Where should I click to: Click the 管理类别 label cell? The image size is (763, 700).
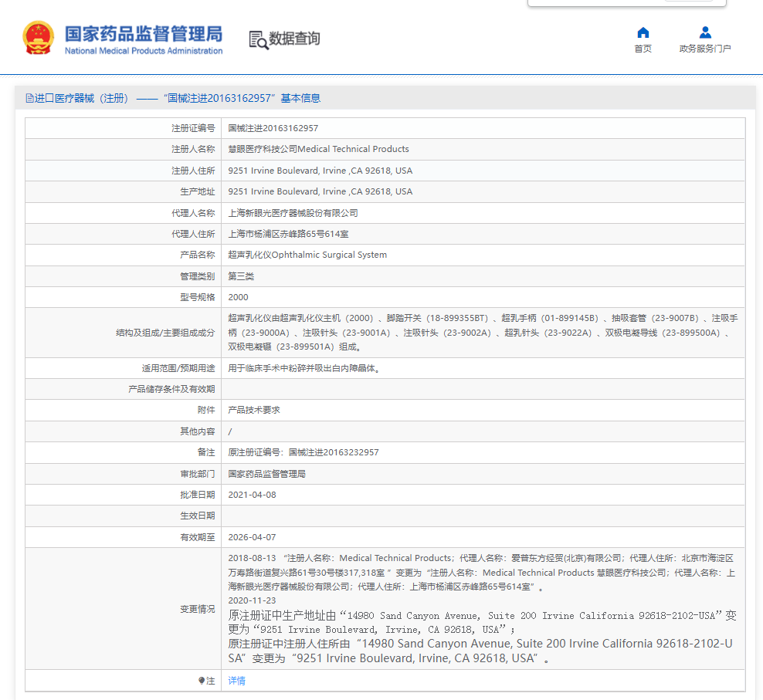[123, 276]
